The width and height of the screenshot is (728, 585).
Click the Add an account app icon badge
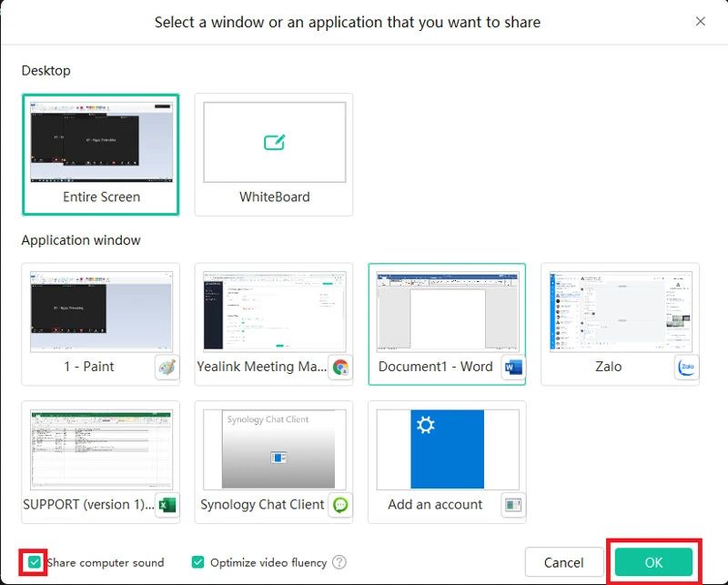(513, 505)
